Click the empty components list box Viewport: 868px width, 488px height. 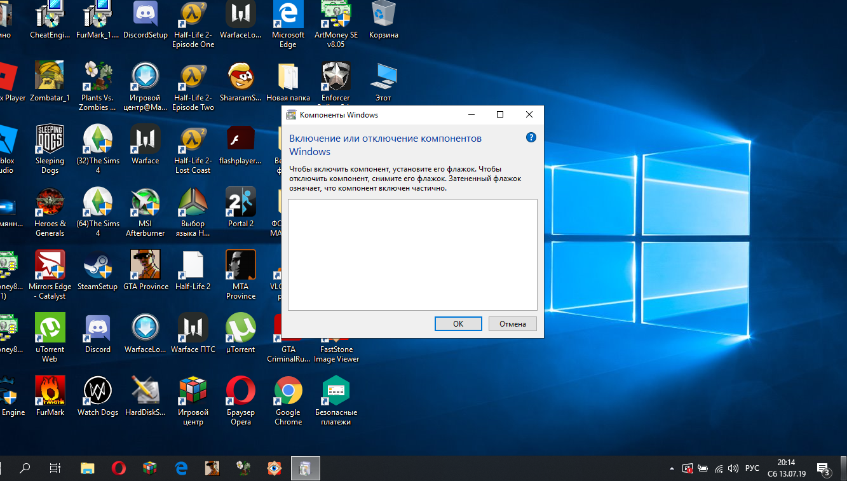pyautogui.click(x=412, y=255)
